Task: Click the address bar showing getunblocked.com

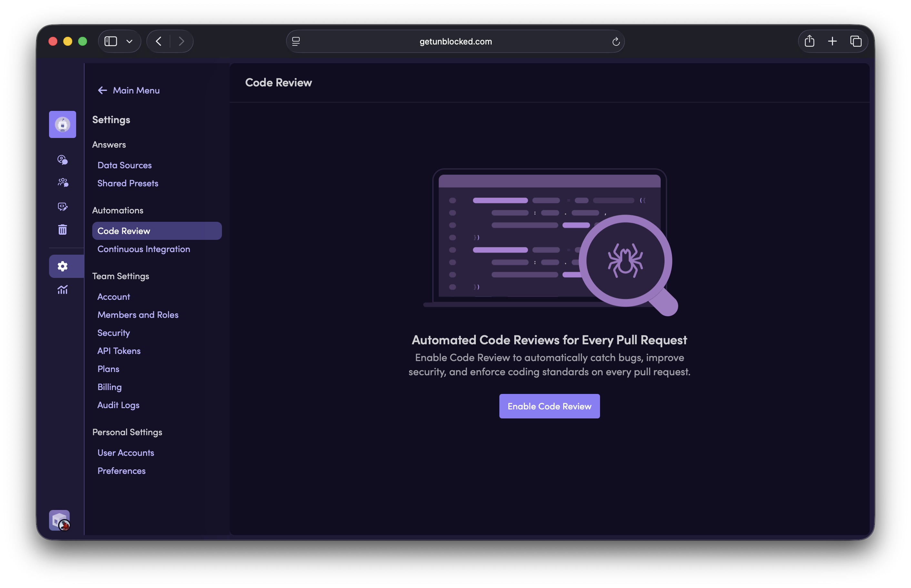Action: click(x=455, y=41)
